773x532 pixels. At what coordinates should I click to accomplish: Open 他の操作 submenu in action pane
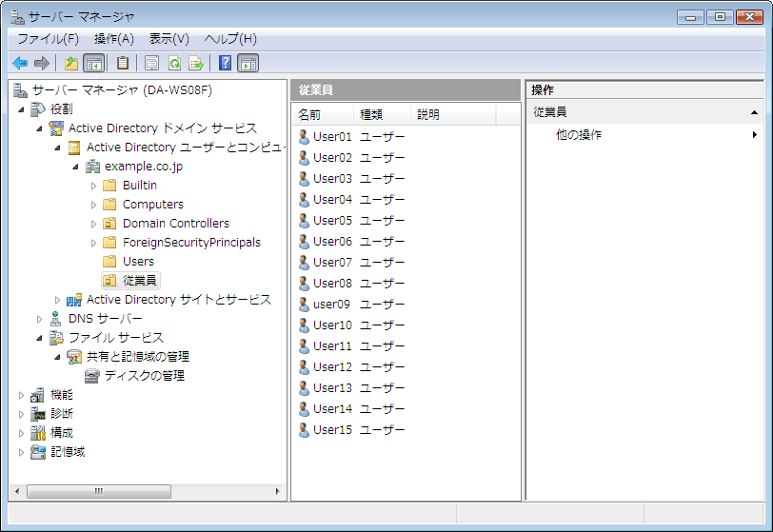pyautogui.click(x=645, y=134)
